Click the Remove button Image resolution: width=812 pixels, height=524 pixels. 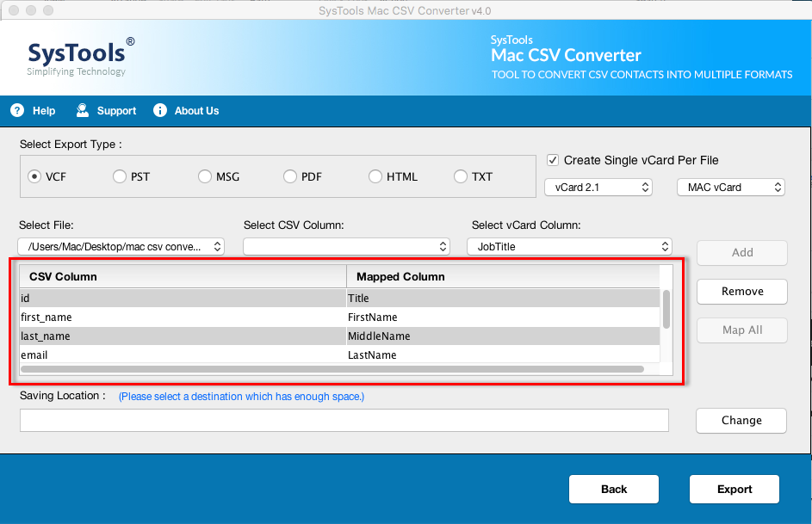click(742, 291)
